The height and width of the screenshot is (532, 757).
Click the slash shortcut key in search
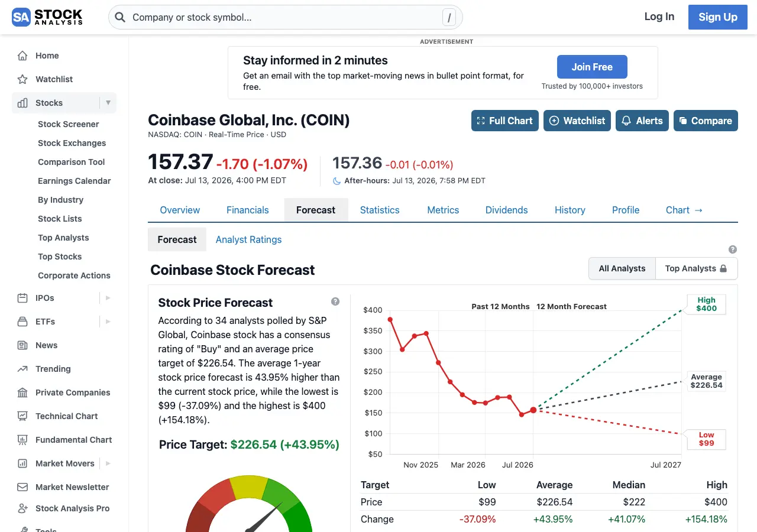point(449,18)
